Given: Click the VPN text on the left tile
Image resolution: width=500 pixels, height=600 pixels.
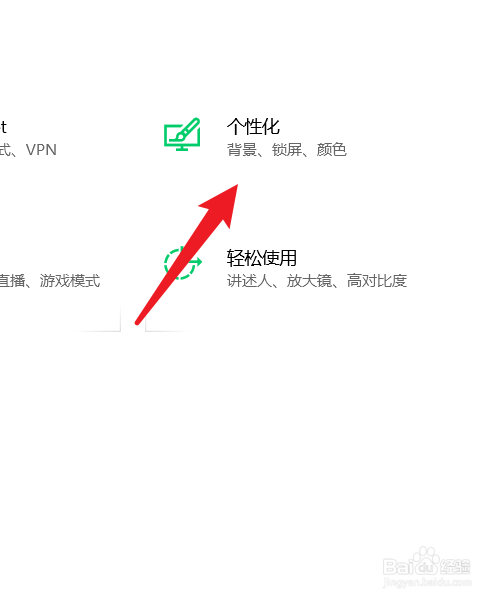Looking at the screenshot, I should [41, 150].
